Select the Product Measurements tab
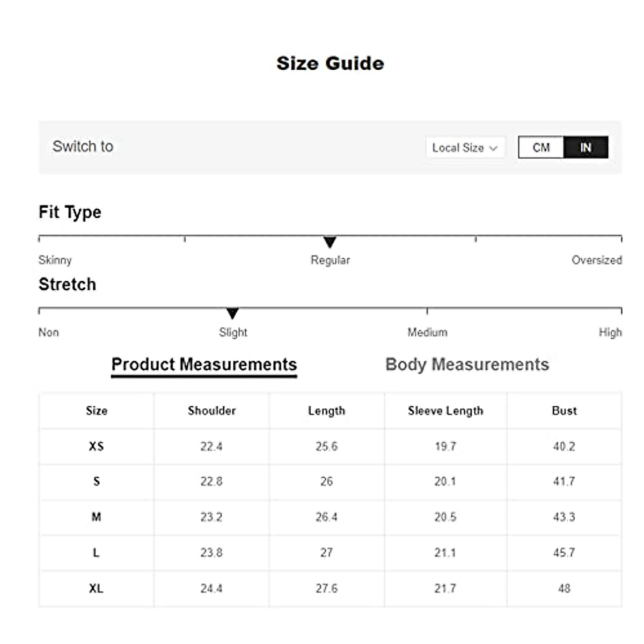The image size is (644, 644). [x=204, y=364]
